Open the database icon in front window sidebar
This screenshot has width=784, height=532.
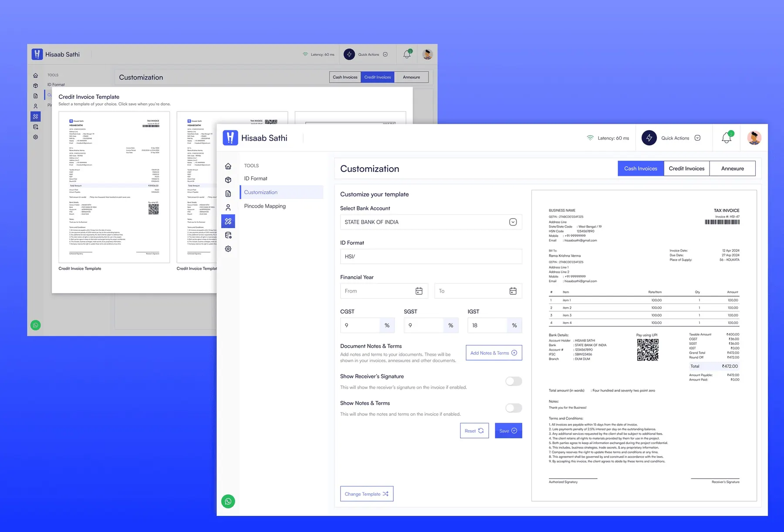point(228,235)
